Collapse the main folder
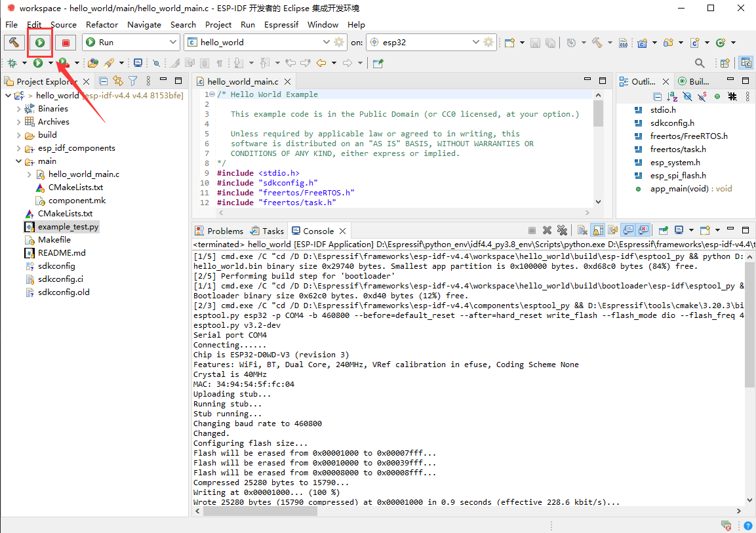756x533 pixels. click(19, 161)
